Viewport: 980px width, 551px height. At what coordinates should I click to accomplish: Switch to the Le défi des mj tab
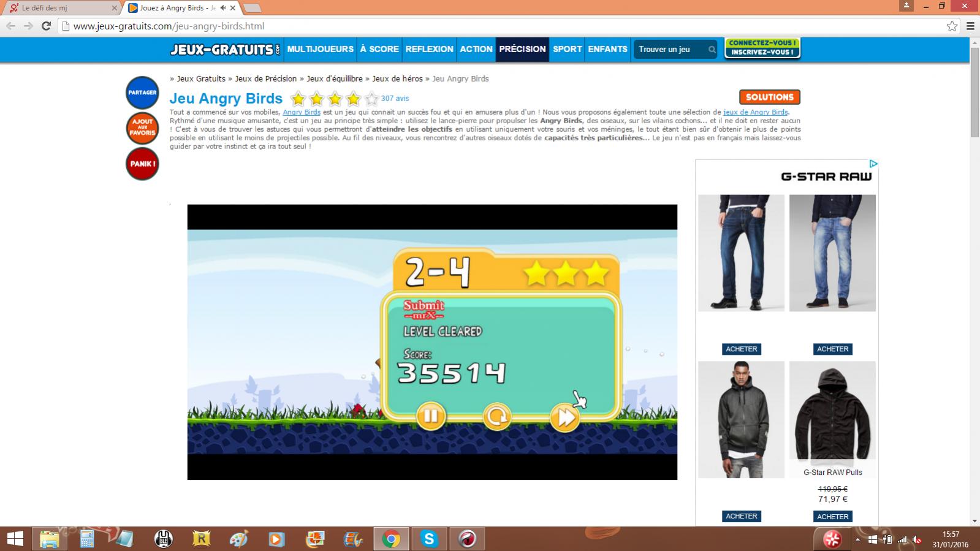(x=61, y=8)
